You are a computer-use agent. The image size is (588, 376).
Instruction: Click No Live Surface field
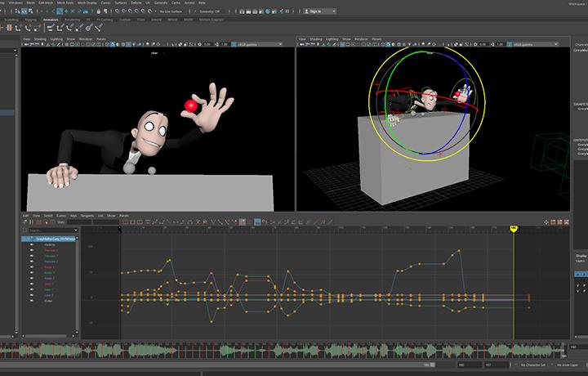click(x=171, y=11)
